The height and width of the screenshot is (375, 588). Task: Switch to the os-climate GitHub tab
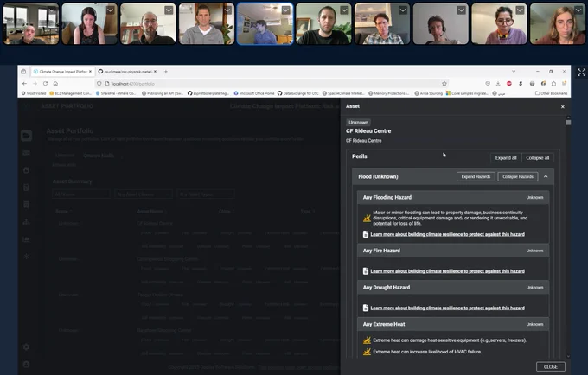coord(127,71)
